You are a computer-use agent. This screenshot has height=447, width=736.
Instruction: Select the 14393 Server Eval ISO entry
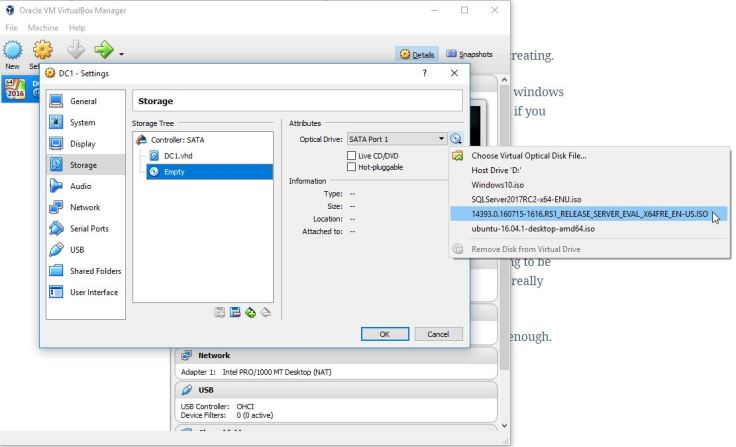(589, 214)
